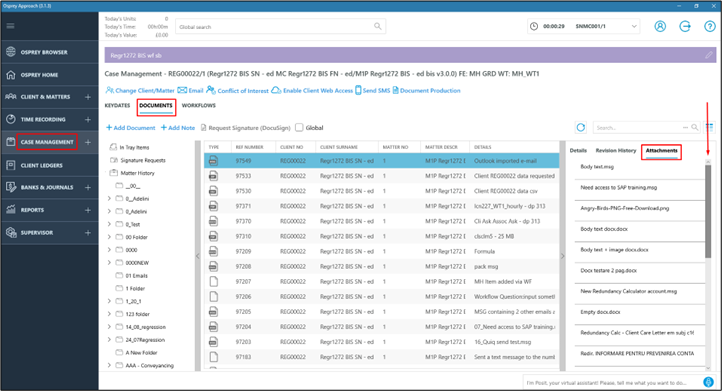
Task: Switch to Revision History tab
Action: 616,151
